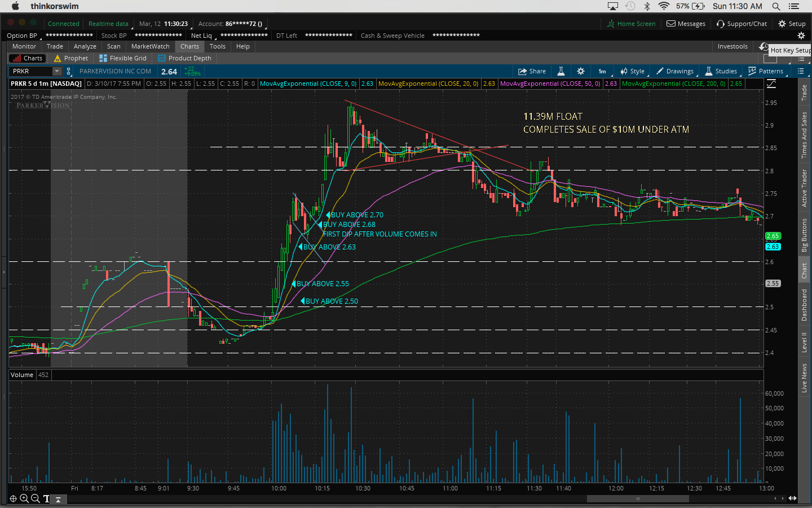Click the text drawing tool icon

pos(46,498)
